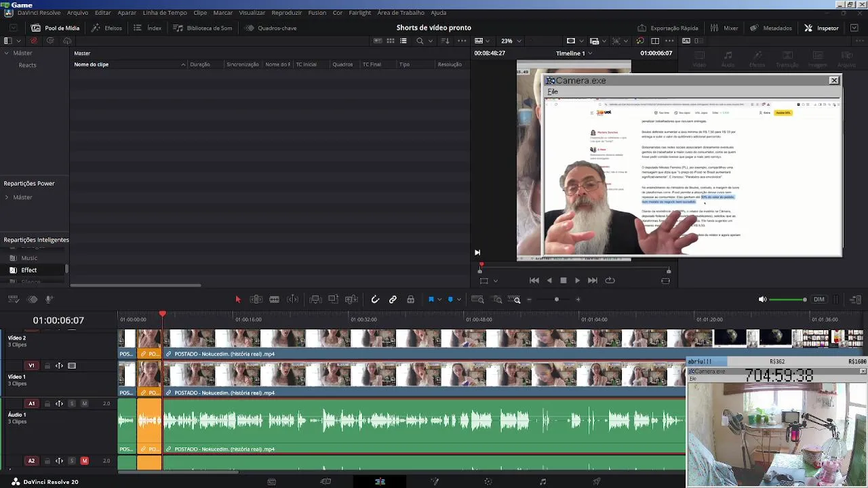
Task: Open flag color dropdown arrow
Action: 439,300
